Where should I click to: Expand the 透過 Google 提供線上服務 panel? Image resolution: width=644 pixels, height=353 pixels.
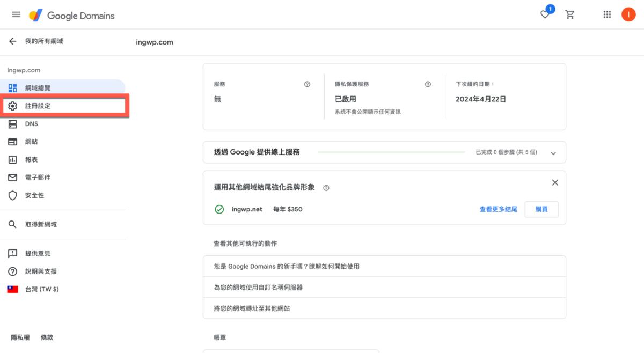tap(553, 153)
